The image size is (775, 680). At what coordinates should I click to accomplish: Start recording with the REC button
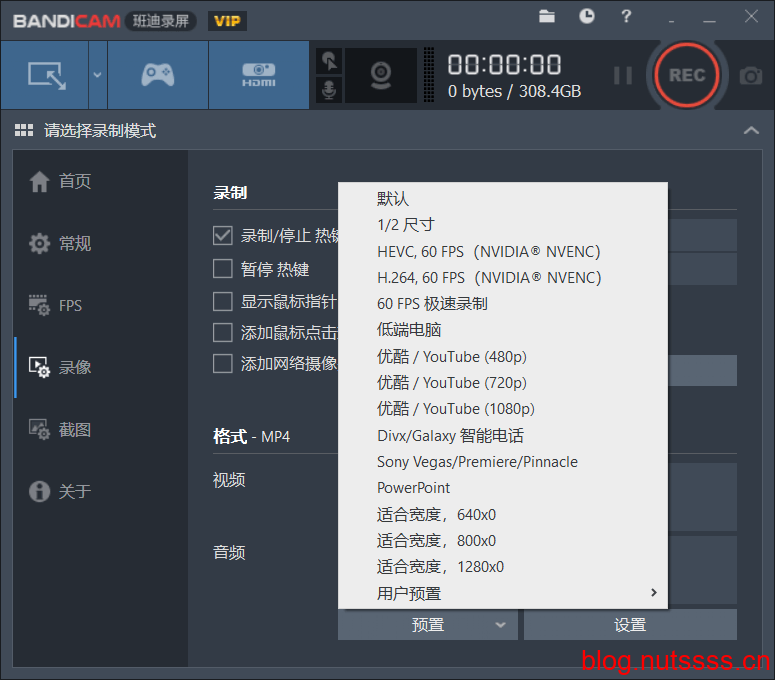[687, 75]
